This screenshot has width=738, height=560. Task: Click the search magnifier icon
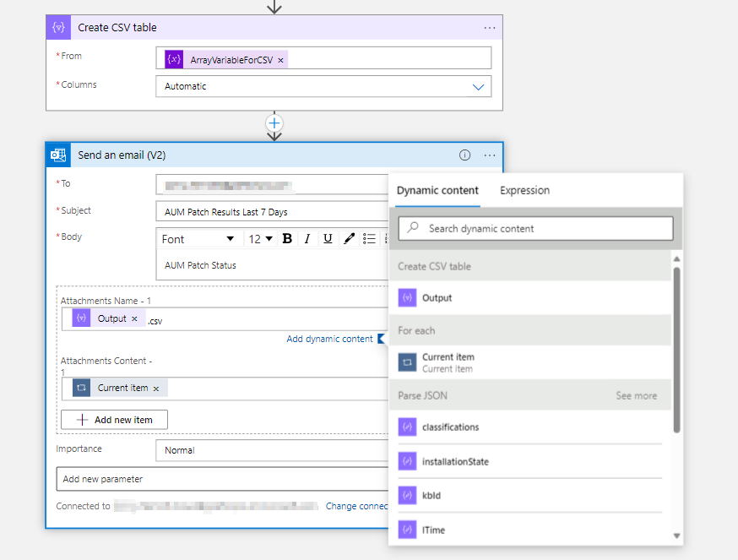coord(413,227)
